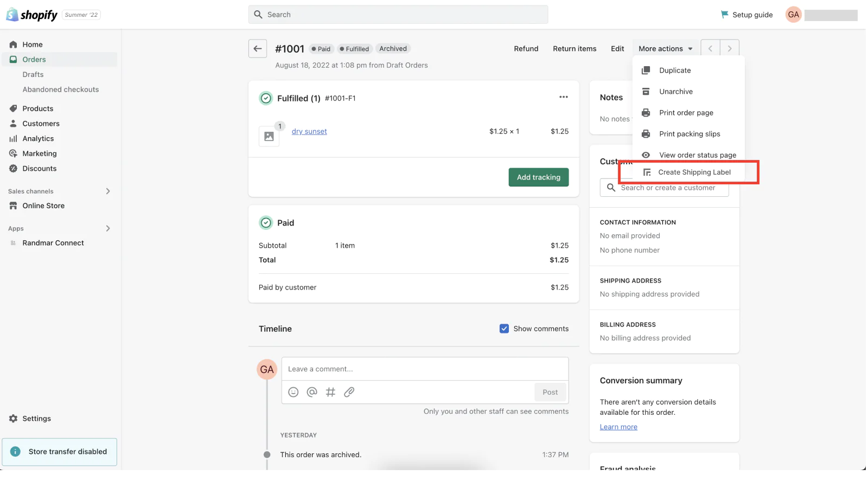Select Duplicate in the More actions menu
The image size is (868, 488).
(x=675, y=70)
